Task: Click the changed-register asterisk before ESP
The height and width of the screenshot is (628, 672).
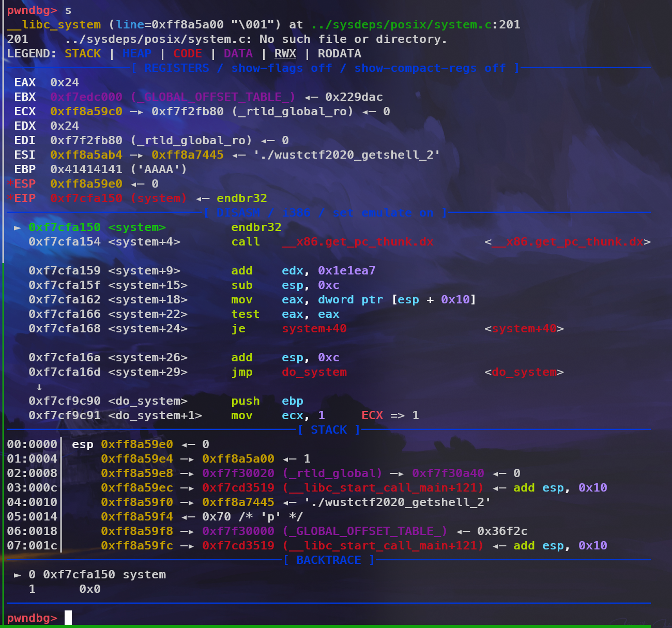Action: (10, 184)
